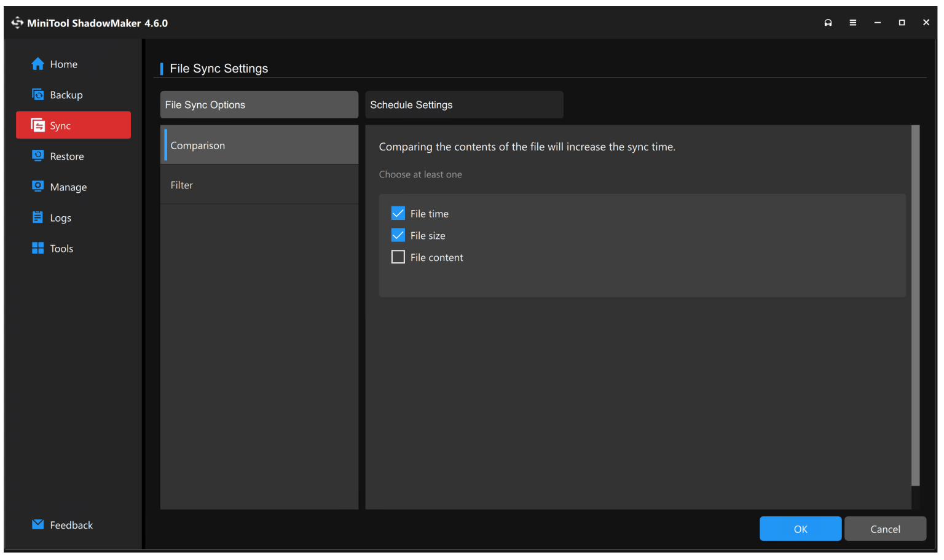944x560 pixels.
Task: Click the Logs document icon
Action: [x=37, y=217]
